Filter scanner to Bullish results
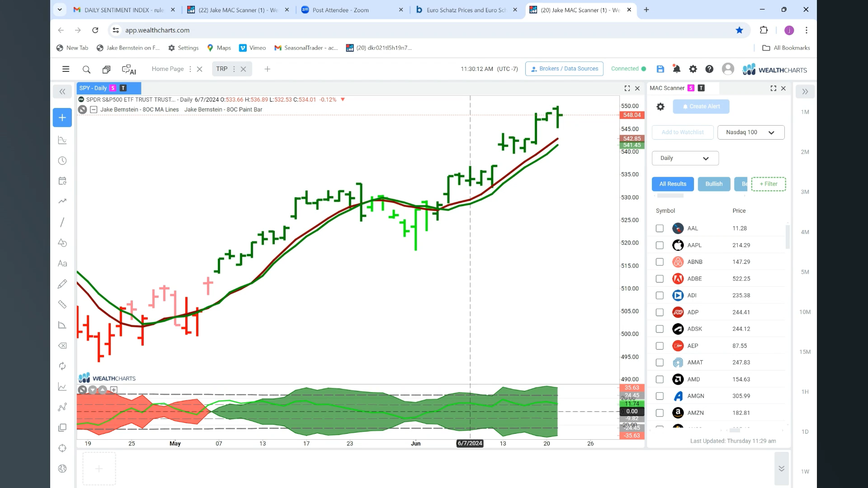 click(714, 184)
